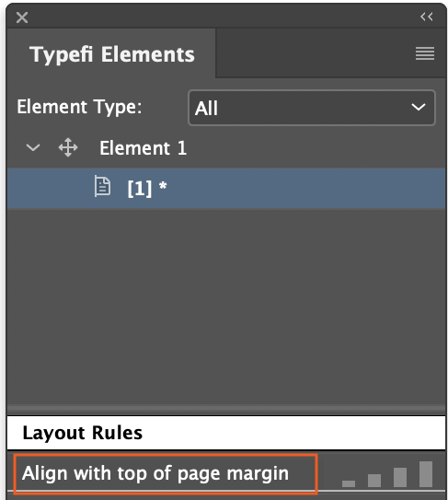Click the third priority bar icon
This screenshot has height=500, width=448.
tap(400, 477)
